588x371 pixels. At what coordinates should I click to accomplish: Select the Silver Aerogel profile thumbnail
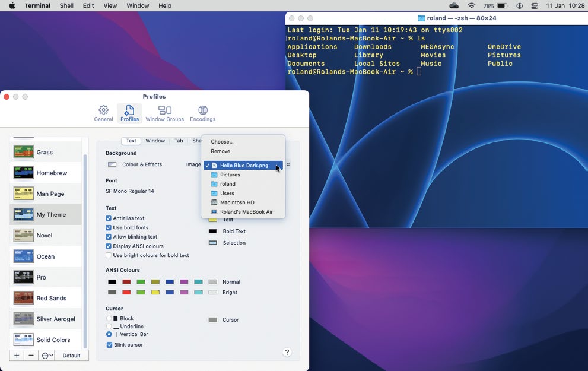click(23, 319)
